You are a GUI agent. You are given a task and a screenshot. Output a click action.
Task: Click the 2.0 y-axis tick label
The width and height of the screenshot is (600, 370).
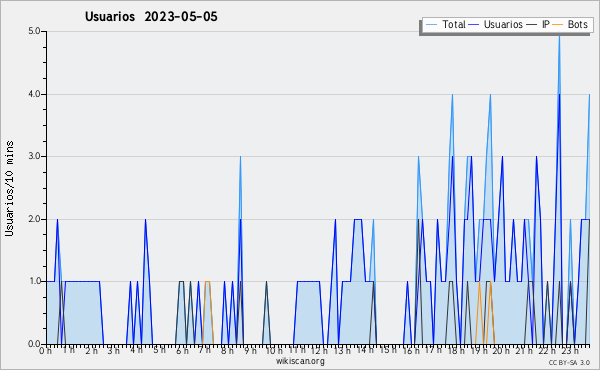click(34, 219)
